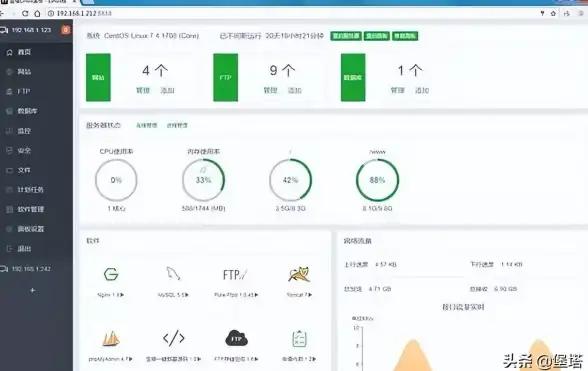This screenshot has width=588, height=371.
Task: Click the 88% /www disk gauge
Action: 377,180
